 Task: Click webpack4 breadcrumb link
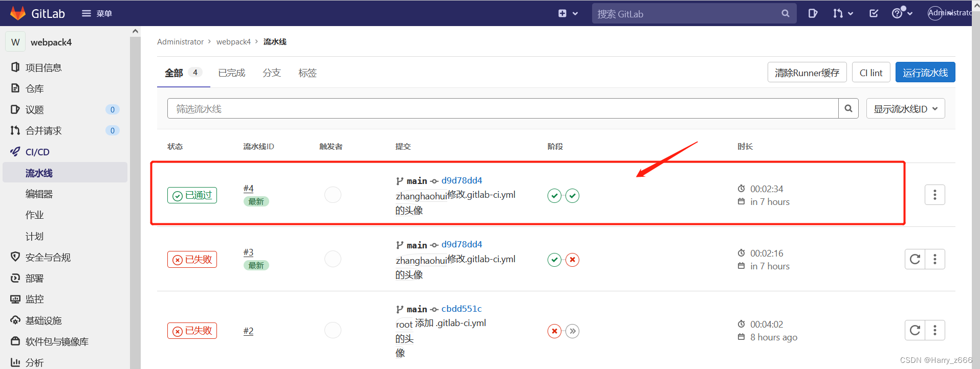click(233, 42)
